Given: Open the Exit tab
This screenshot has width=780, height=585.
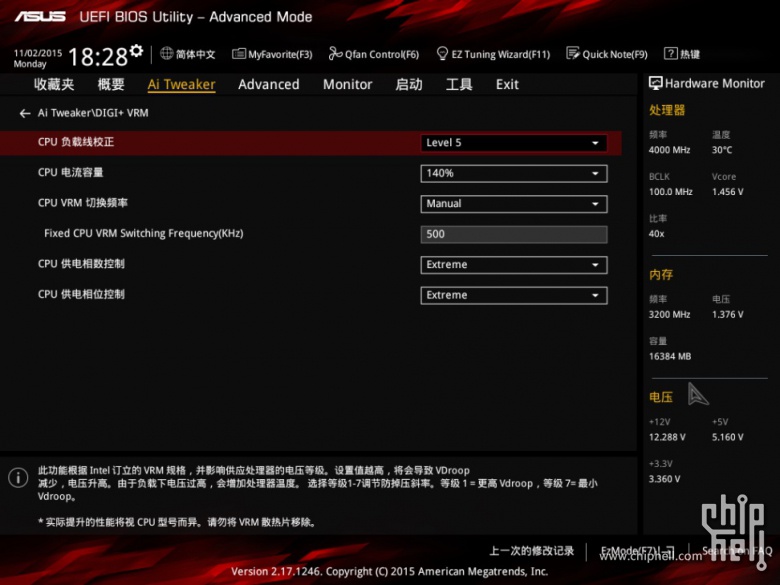Looking at the screenshot, I should (507, 85).
